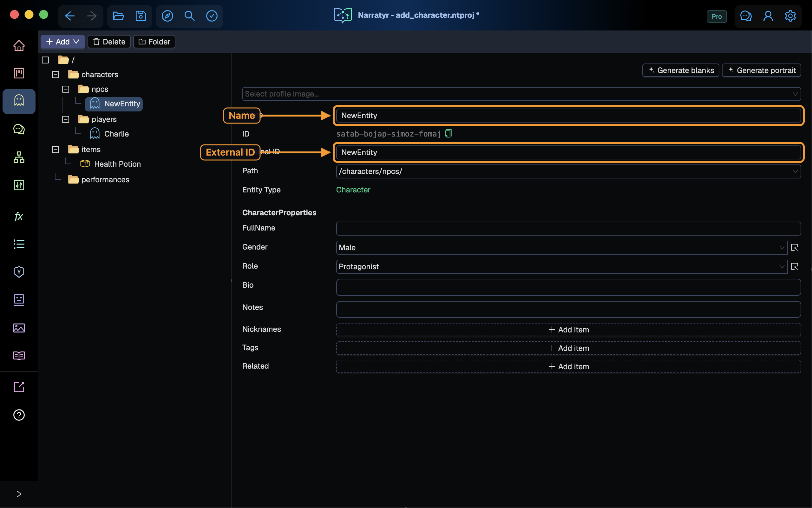Image resolution: width=812 pixels, height=508 pixels.
Task: Click into the Notes field
Action: (x=568, y=309)
